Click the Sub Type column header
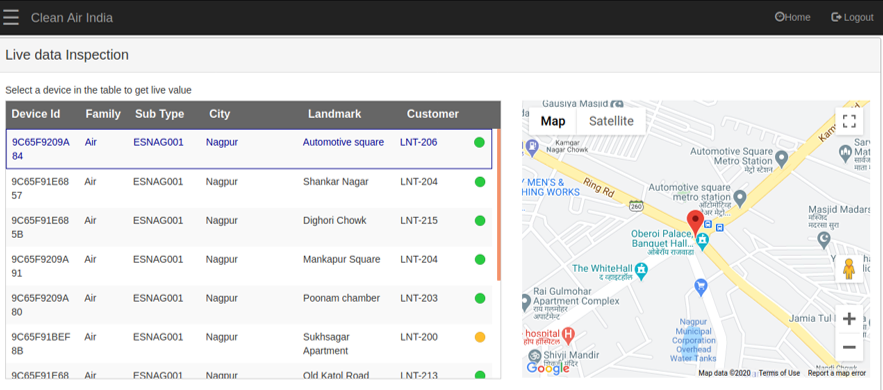 159,114
